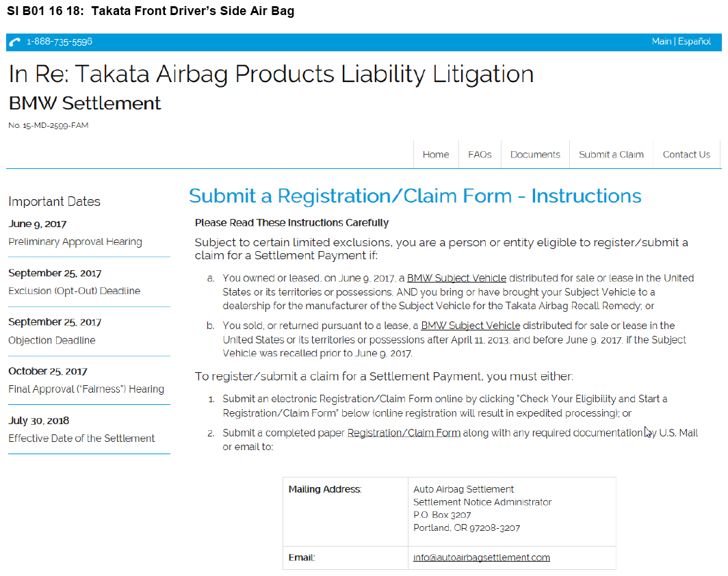The height and width of the screenshot is (576, 728).
Task: Click the phone icon in top bar
Action: (x=16, y=42)
